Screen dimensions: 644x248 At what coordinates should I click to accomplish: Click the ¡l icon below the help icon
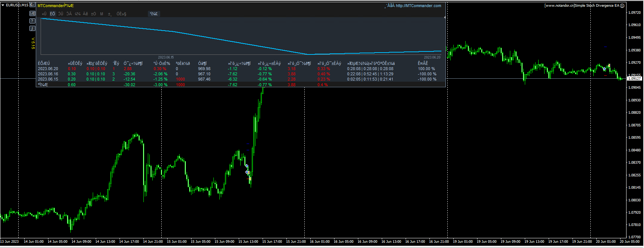pos(32,28)
